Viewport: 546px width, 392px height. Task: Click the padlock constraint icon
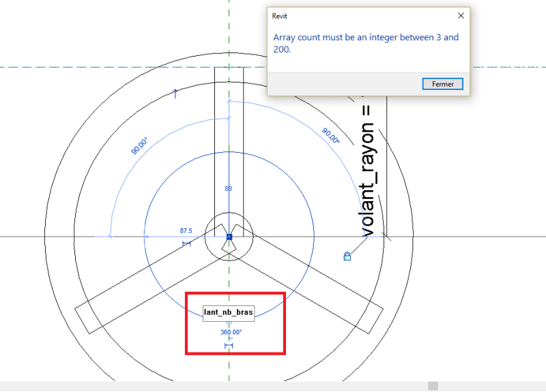pyautogui.click(x=347, y=256)
